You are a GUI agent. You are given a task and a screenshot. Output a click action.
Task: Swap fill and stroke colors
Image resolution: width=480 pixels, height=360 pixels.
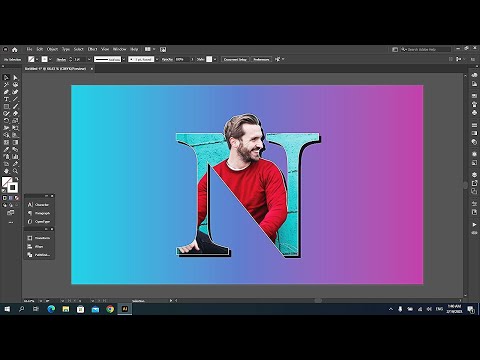[17, 179]
